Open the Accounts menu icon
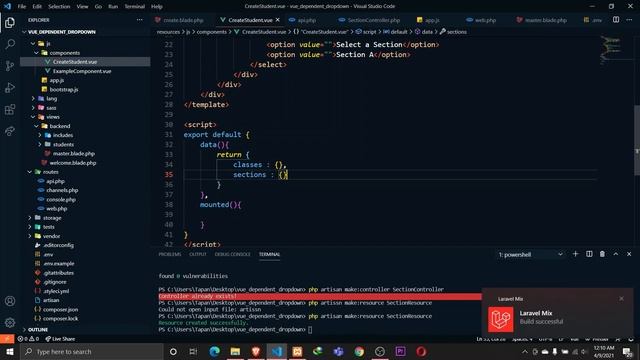 (x=10, y=301)
